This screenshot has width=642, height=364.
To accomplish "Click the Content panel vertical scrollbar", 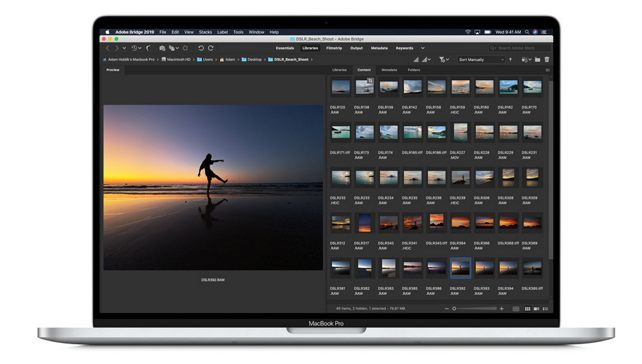I will pos(551,168).
